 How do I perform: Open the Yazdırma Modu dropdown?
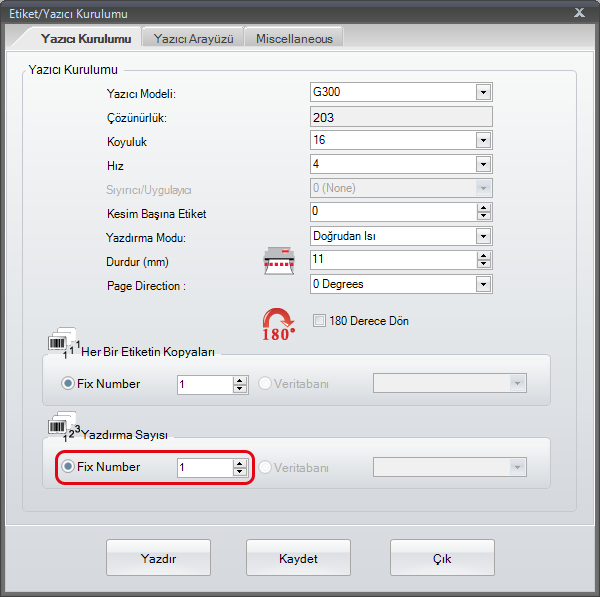point(484,236)
